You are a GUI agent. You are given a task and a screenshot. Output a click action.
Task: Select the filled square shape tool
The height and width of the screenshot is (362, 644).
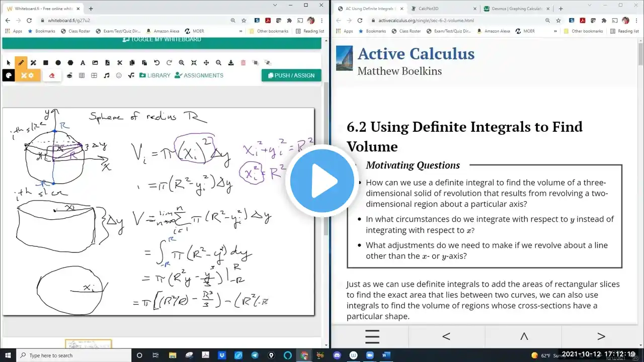pos(46,63)
